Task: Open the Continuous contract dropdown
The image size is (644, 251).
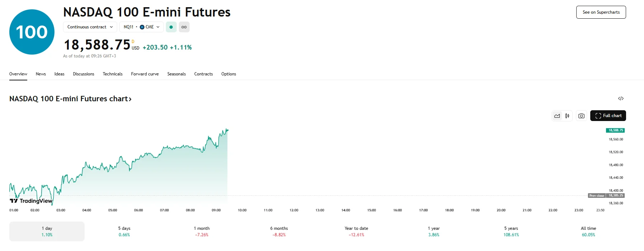Action: [90, 27]
